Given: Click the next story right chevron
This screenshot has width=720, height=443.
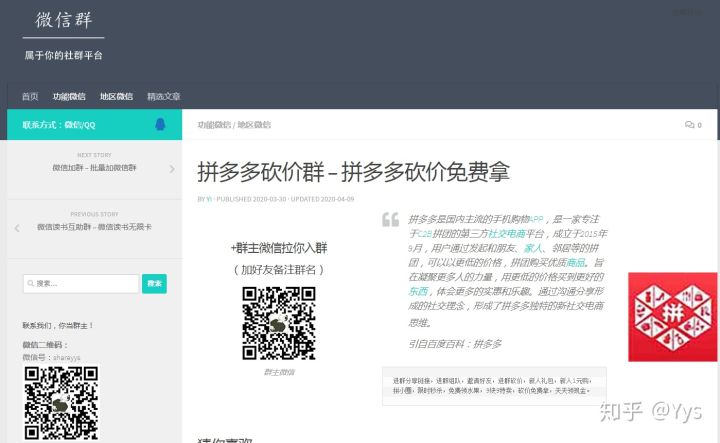Looking at the screenshot, I should 172,169.
